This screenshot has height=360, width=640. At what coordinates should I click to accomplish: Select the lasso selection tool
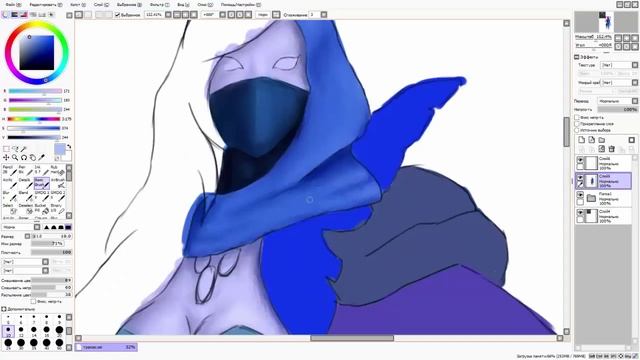pyautogui.click(x=15, y=149)
